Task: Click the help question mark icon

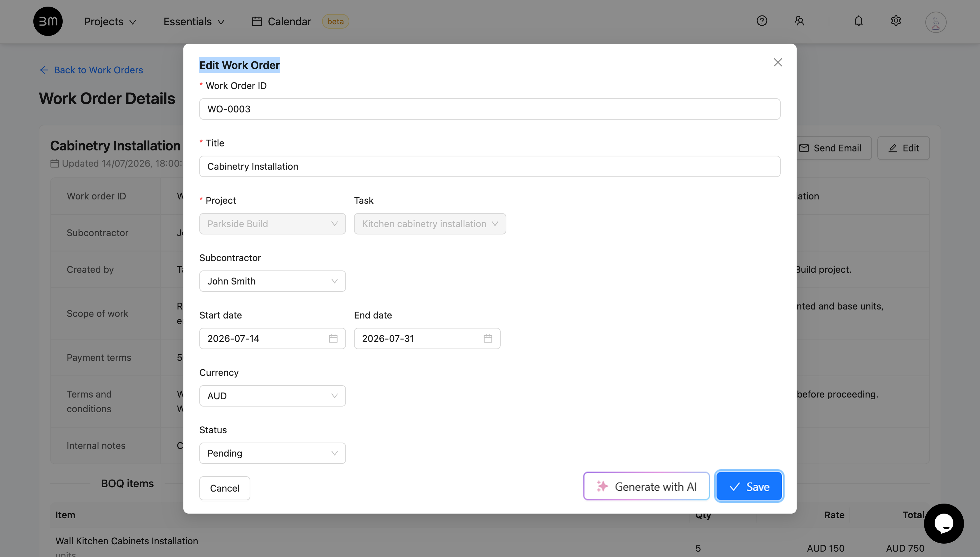Action: tap(762, 21)
